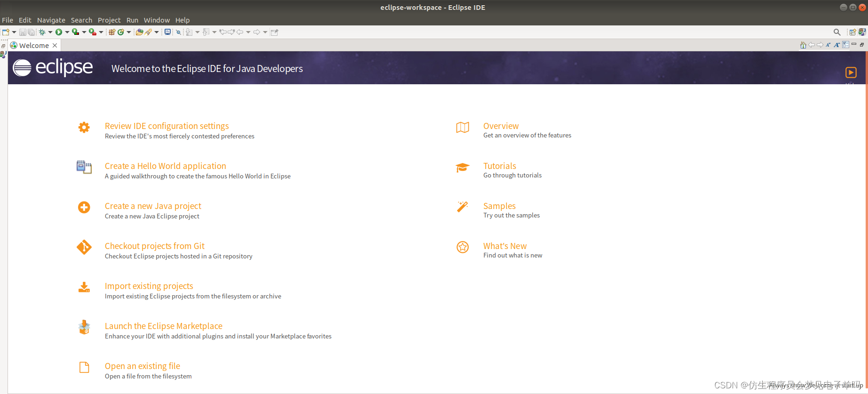Expand the Next Annotation dropdown arrow
The image size is (868, 394).
[x=197, y=32]
